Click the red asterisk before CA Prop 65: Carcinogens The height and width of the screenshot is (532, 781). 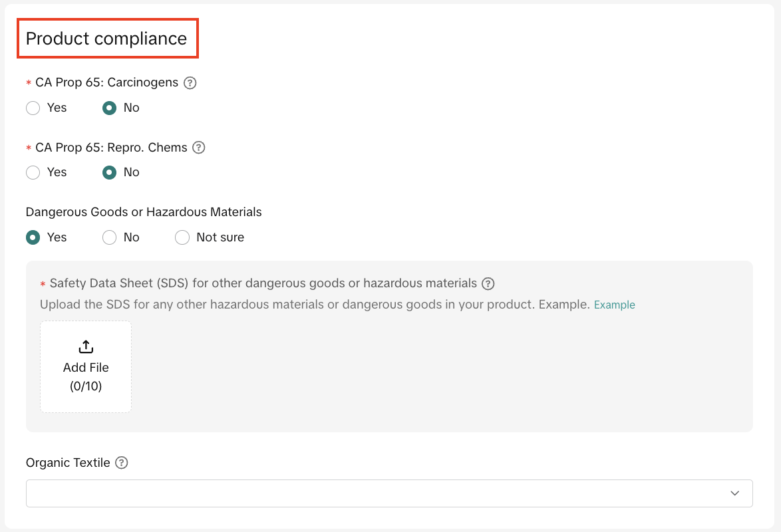(x=27, y=82)
